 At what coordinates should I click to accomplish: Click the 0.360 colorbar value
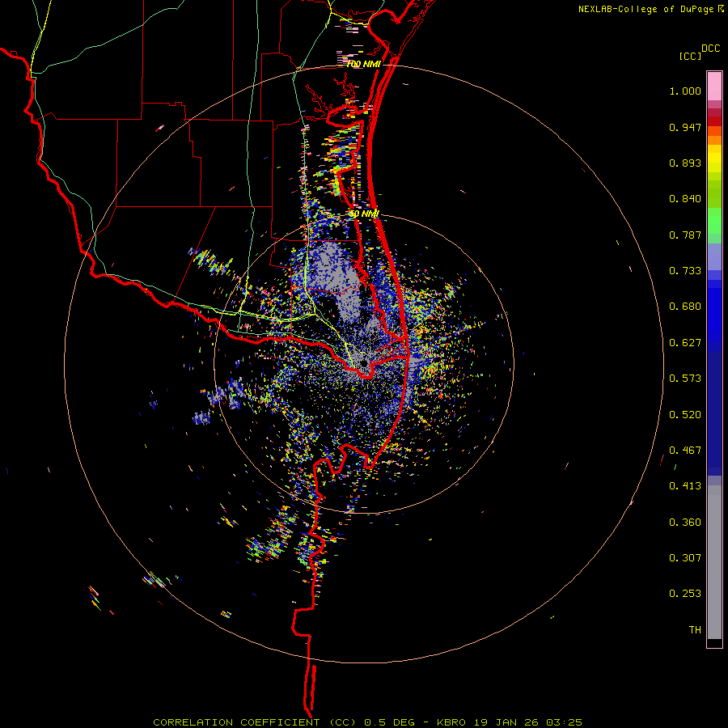click(x=685, y=523)
